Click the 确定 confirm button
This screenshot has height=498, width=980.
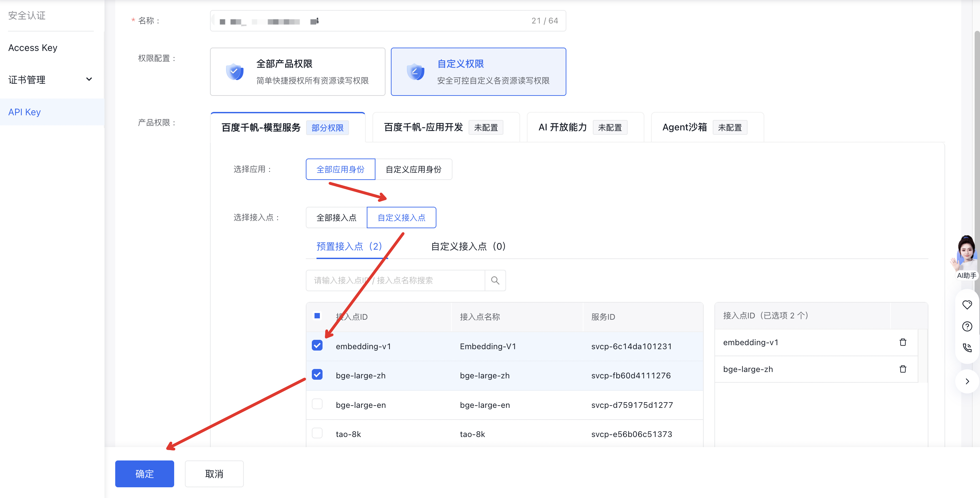click(x=145, y=474)
